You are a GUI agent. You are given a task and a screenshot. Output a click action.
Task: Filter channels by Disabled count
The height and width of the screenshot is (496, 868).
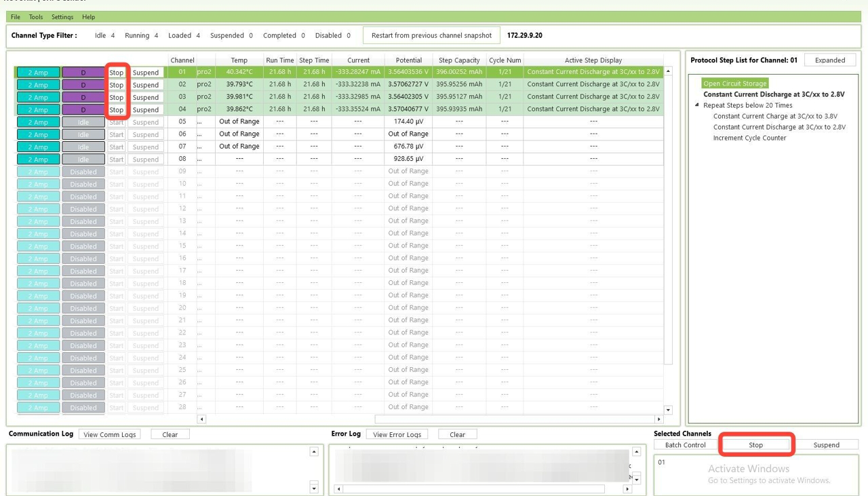(x=332, y=35)
